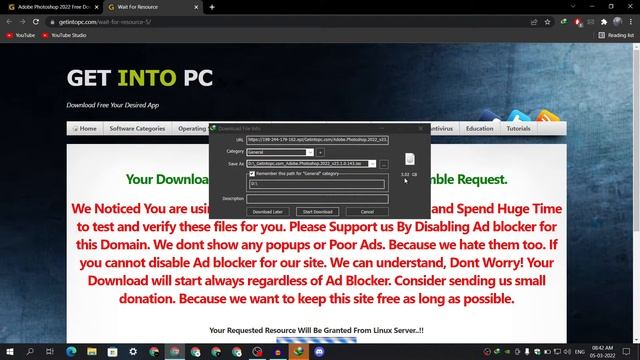Viewport: 640px width, 360px height.
Task: Open the Extensions puzzle menu
Action: click(x=604, y=22)
